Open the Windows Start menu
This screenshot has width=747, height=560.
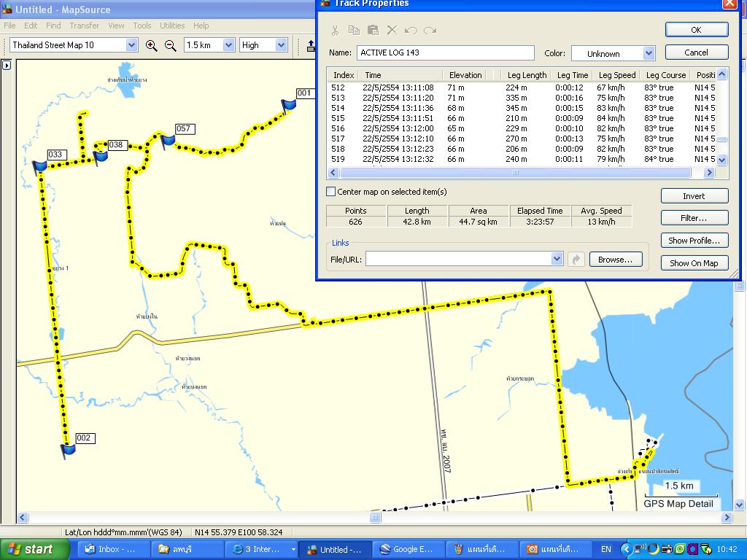(31, 550)
